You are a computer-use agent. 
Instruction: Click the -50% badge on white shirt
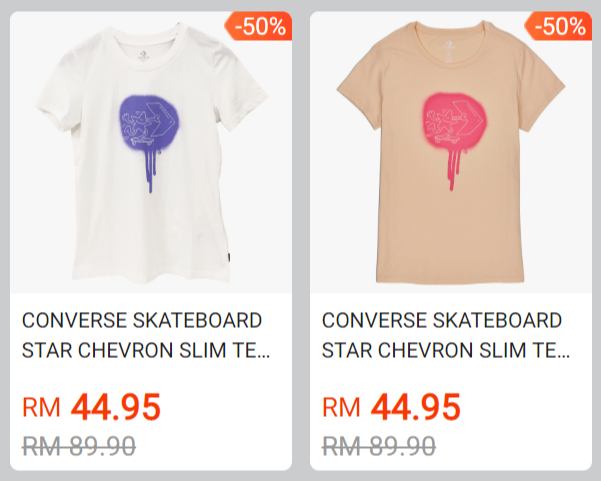pyautogui.click(x=259, y=26)
